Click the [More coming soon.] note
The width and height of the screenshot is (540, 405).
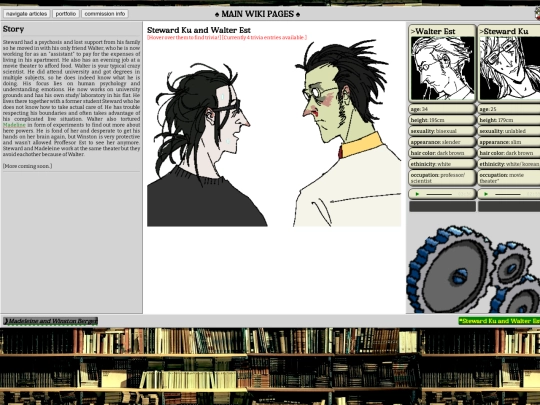pyautogui.click(x=28, y=166)
